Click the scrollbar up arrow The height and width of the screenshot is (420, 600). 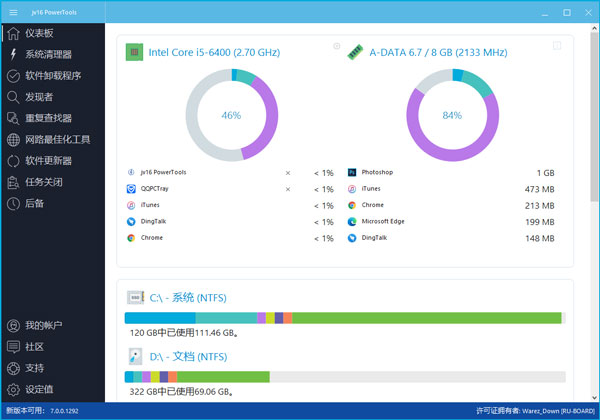pyautogui.click(x=594, y=28)
